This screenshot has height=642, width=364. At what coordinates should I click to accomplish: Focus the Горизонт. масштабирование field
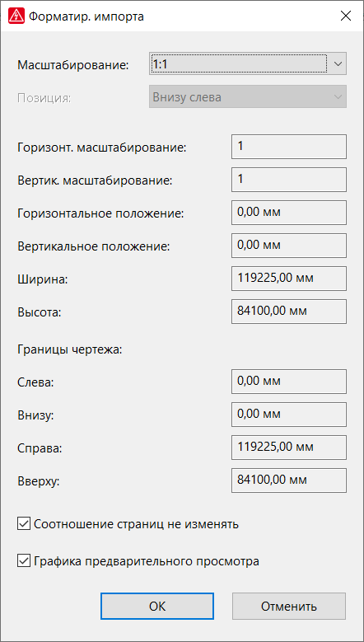click(x=289, y=147)
